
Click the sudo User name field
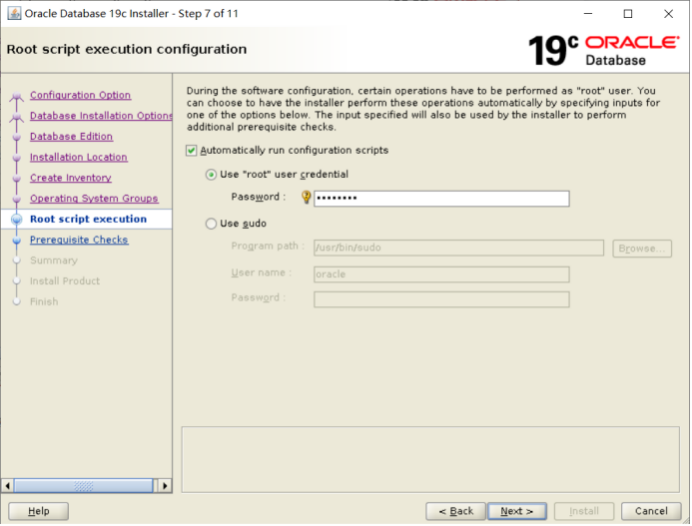(x=441, y=274)
